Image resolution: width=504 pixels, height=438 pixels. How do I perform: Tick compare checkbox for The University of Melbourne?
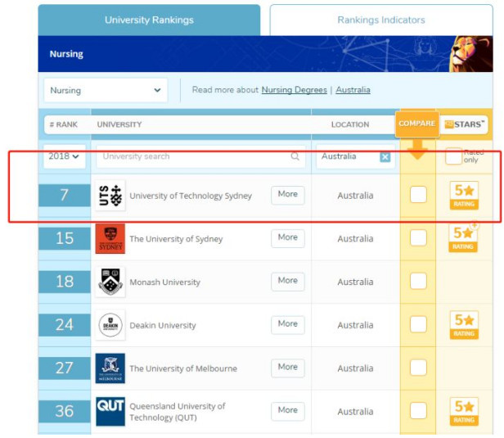(418, 368)
